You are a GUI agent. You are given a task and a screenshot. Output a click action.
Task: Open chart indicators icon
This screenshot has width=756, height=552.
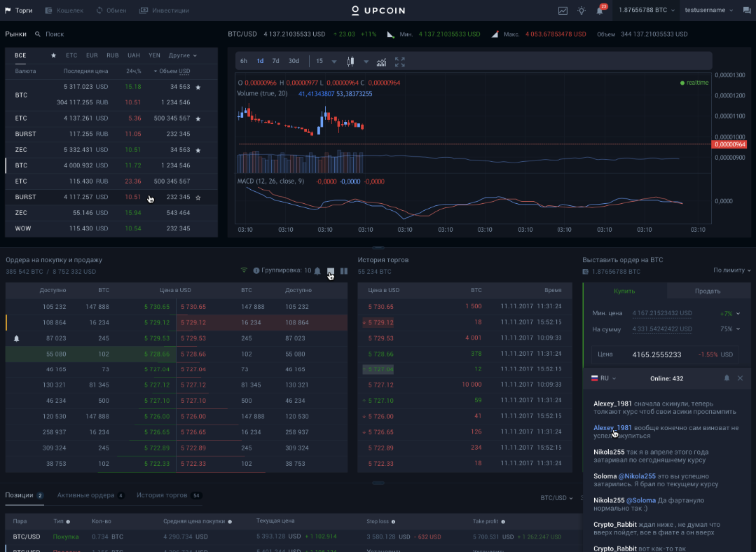(x=381, y=62)
